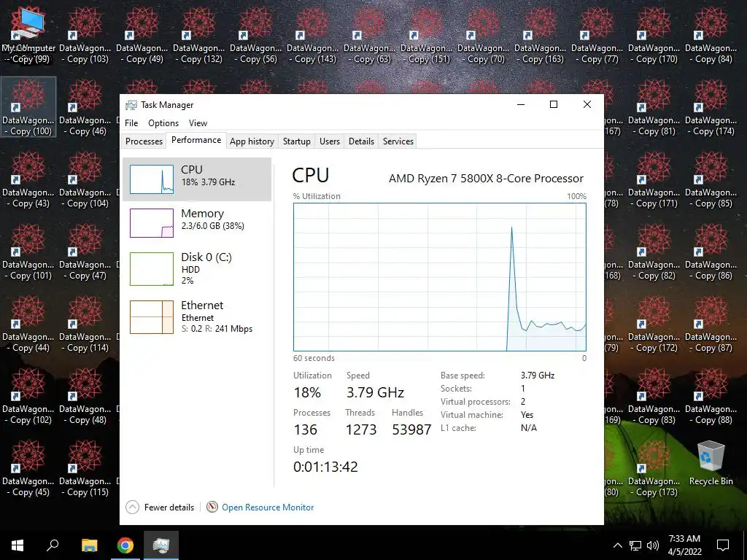
Task: Launch Google Chrome from taskbar
Action: pos(125,545)
